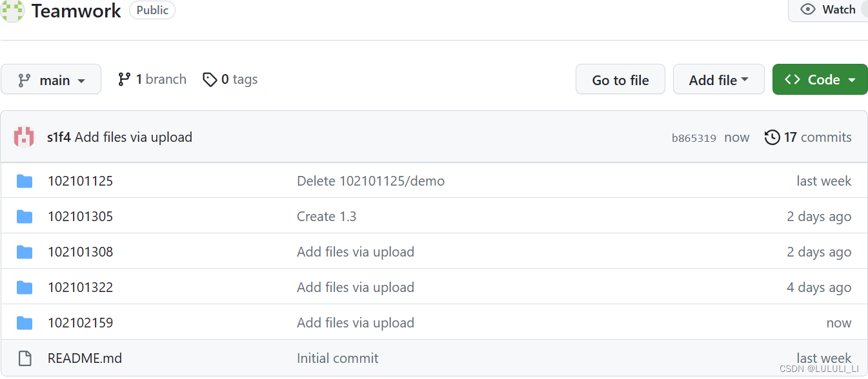Open 102101308 row's Add files via upload commit
This screenshot has width=868, height=379.
[356, 252]
